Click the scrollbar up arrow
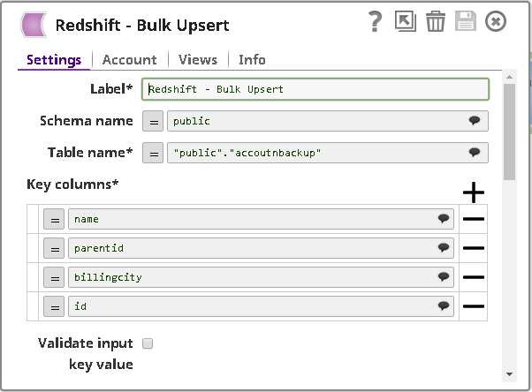Screen dimensions: 532x392 (509, 77)
